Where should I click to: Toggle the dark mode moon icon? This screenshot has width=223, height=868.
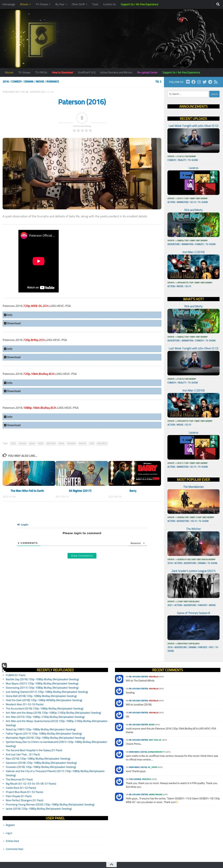tap(4, 665)
